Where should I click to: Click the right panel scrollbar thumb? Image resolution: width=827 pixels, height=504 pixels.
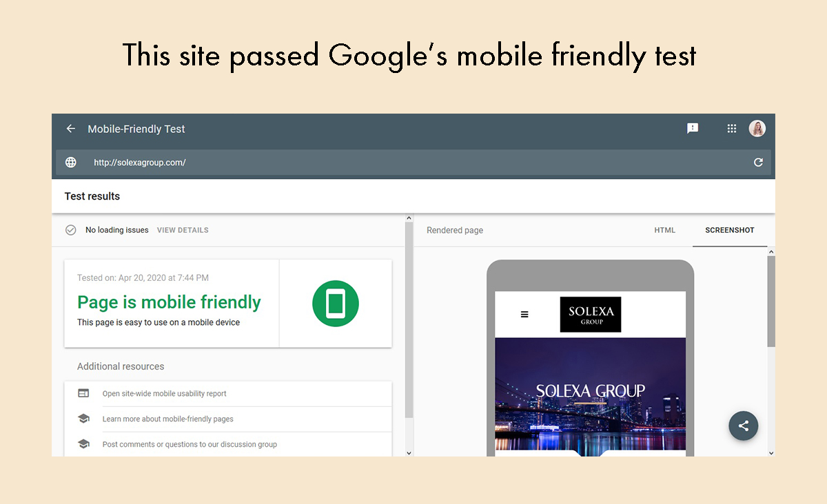pos(771,302)
